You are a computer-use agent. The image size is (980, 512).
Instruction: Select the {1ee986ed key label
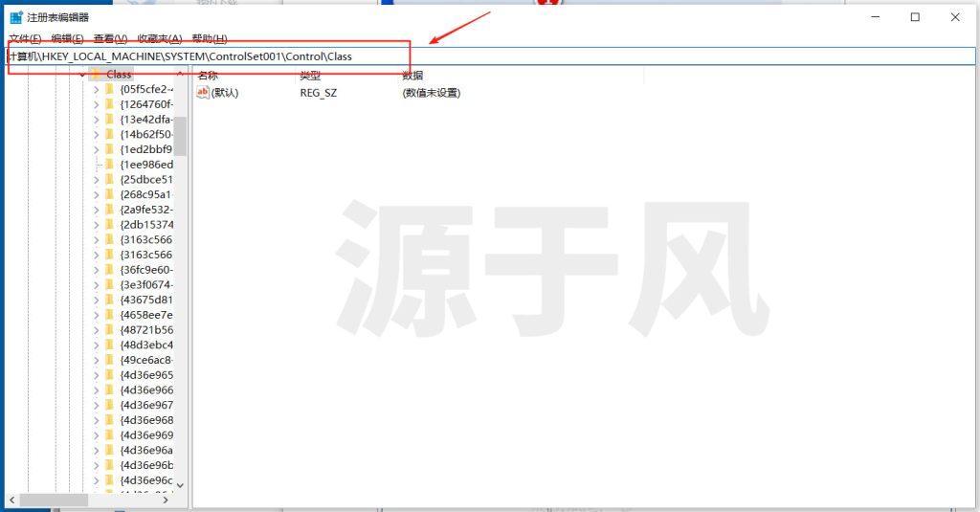146,165
